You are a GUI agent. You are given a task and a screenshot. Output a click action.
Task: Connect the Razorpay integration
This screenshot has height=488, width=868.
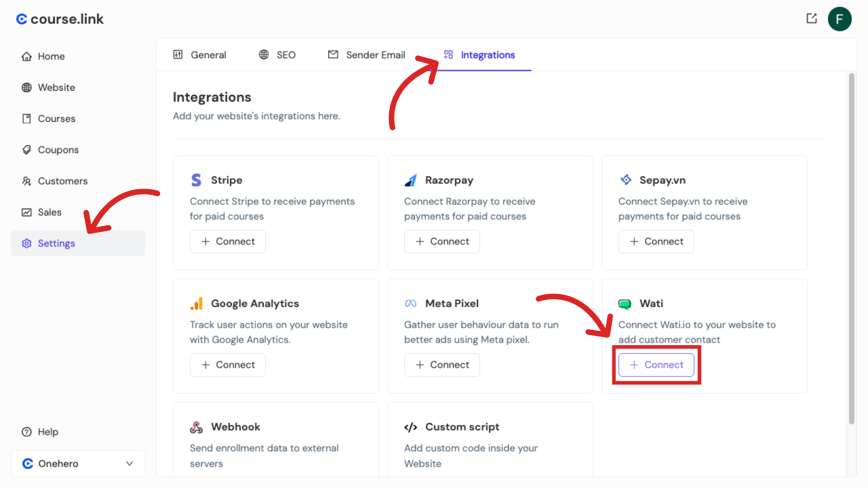(x=442, y=241)
